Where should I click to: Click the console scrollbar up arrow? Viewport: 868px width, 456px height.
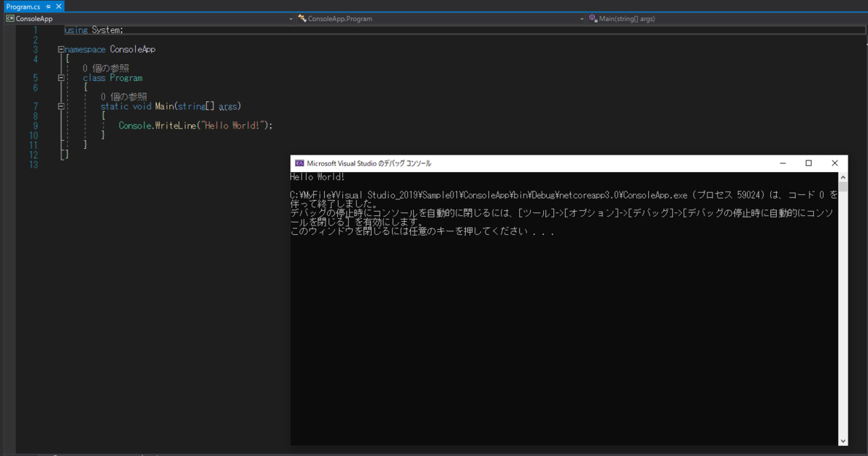(x=843, y=176)
